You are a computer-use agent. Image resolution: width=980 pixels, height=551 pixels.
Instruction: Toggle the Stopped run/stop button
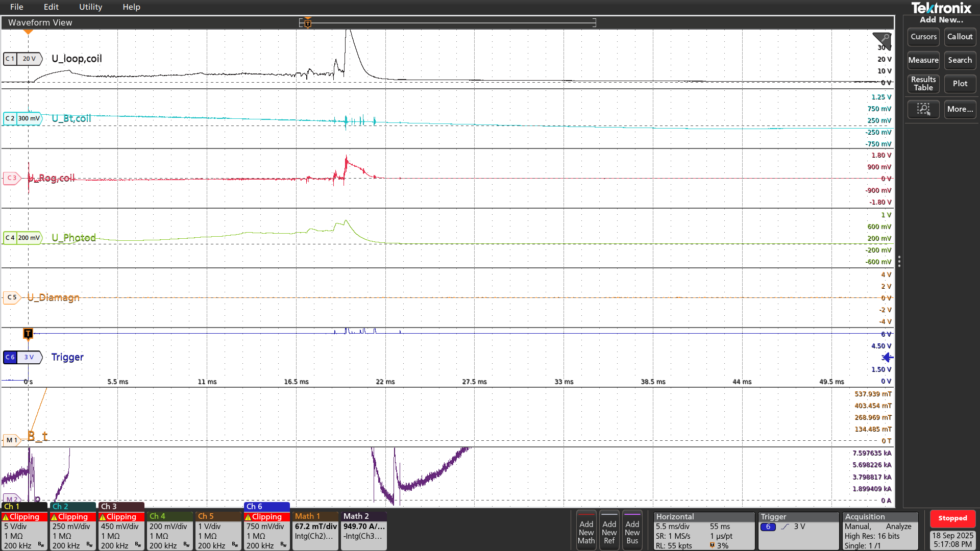(x=952, y=518)
